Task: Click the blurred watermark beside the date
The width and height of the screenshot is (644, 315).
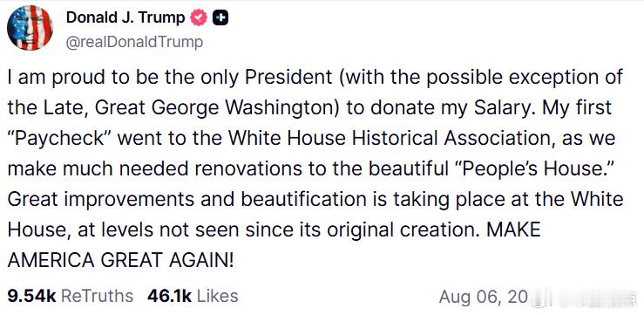Action: click(582, 298)
